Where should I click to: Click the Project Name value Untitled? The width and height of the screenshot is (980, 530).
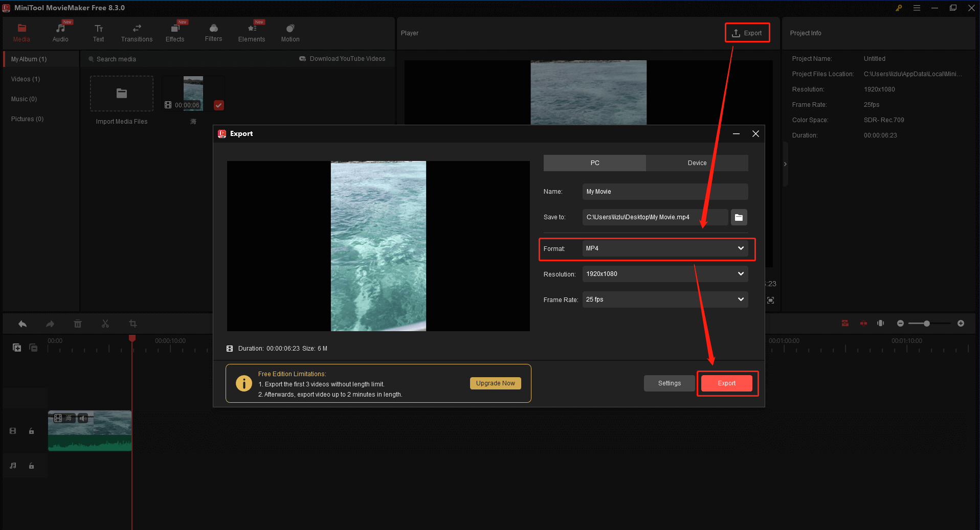(x=875, y=59)
